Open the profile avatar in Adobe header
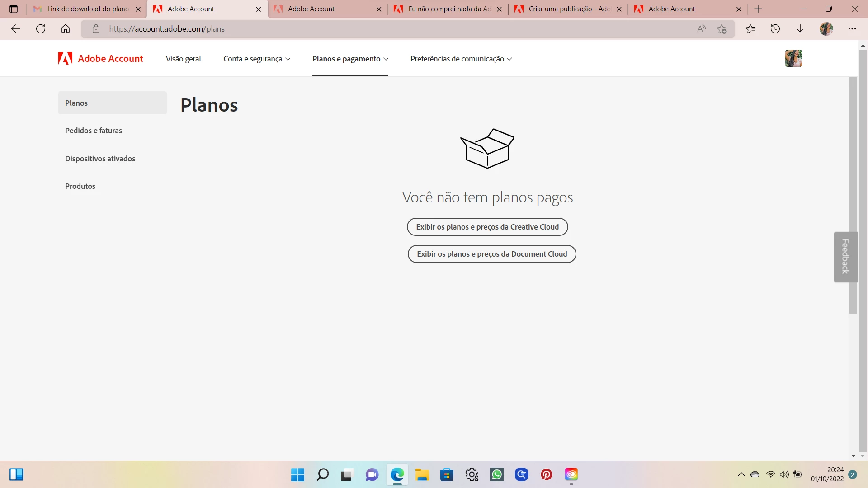Viewport: 868px width, 488px height. (x=793, y=59)
